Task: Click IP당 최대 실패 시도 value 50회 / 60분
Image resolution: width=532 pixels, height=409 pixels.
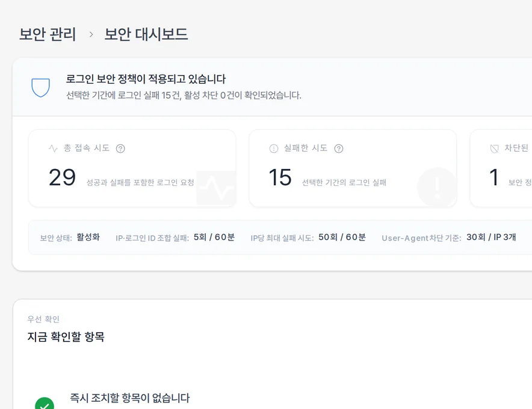Action: (342, 237)
